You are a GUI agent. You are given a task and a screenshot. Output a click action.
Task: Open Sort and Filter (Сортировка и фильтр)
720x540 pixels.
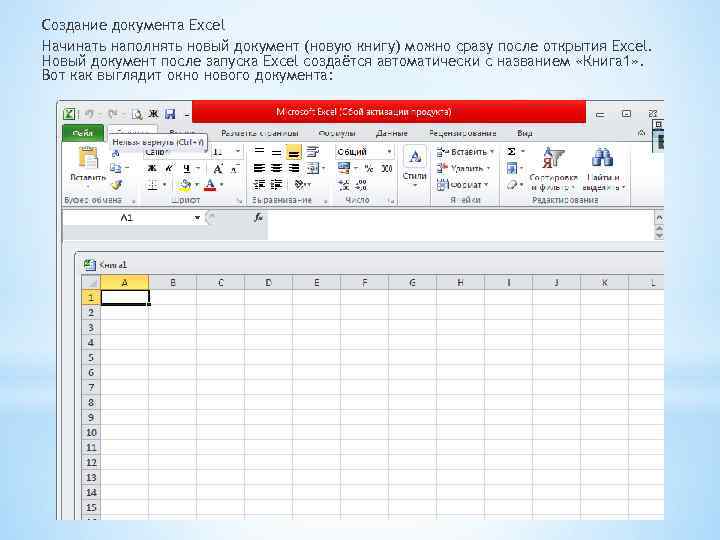click(x=553, y=169)
